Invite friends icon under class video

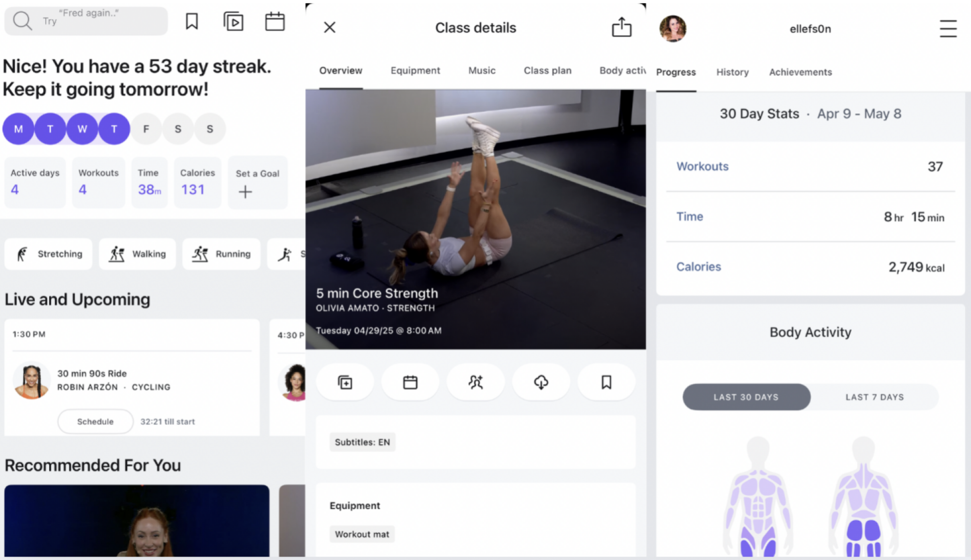click(x=476, y=382)
